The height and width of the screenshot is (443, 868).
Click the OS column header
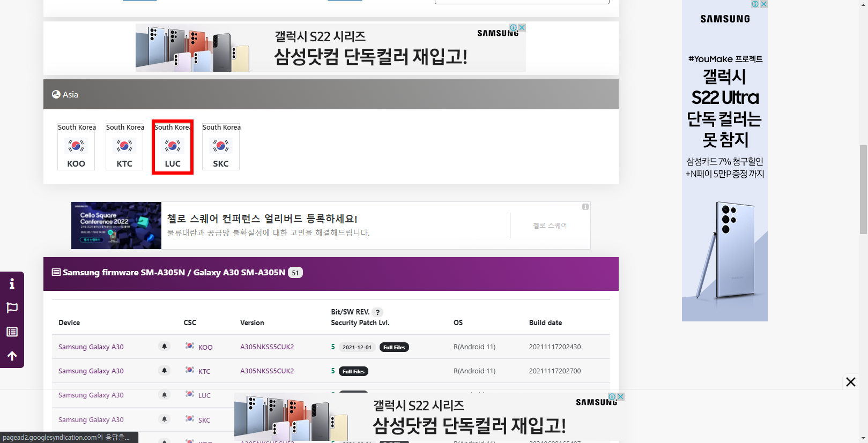coord(458,322)
